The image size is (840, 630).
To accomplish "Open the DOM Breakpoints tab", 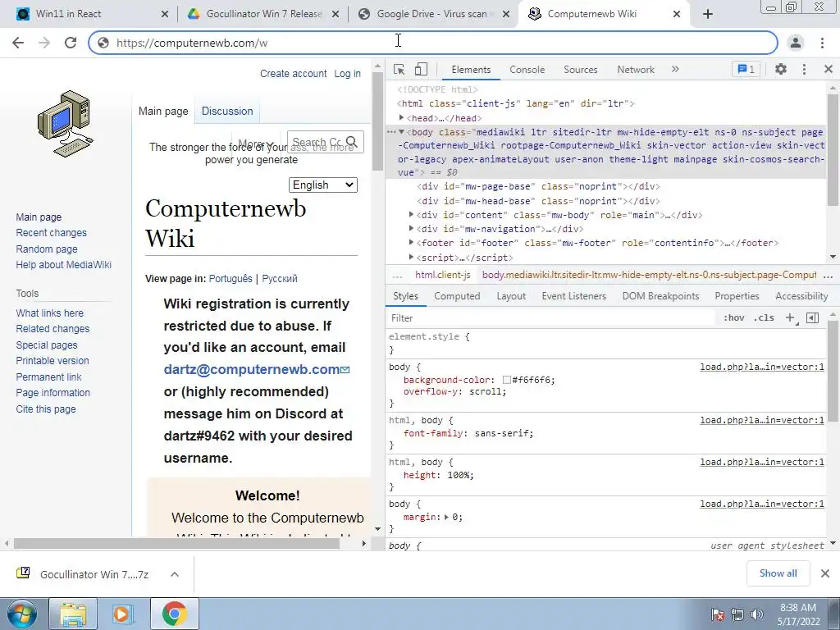I will coord(660,295).
